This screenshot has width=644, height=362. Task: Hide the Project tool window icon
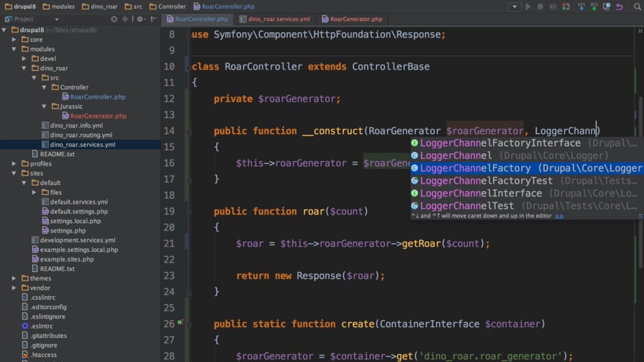click(154, 19)
